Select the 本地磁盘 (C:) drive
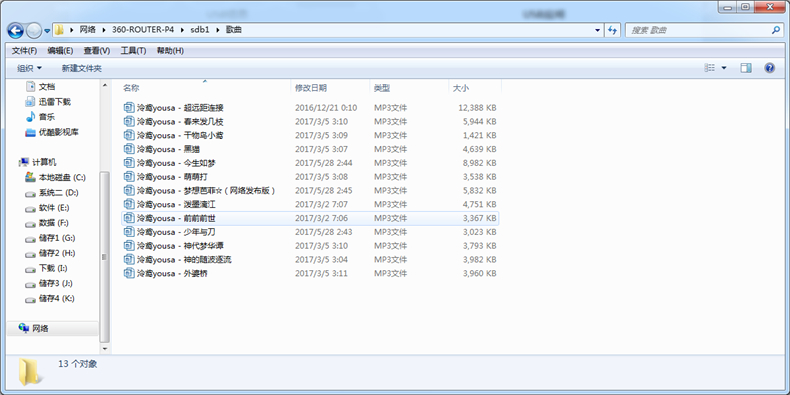The height and width of the screenshot is (395, 790). [x=55, y=177]
